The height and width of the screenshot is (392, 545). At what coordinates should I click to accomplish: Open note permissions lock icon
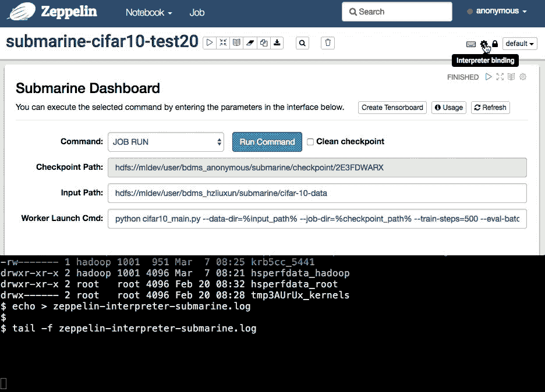coord(495,44)
